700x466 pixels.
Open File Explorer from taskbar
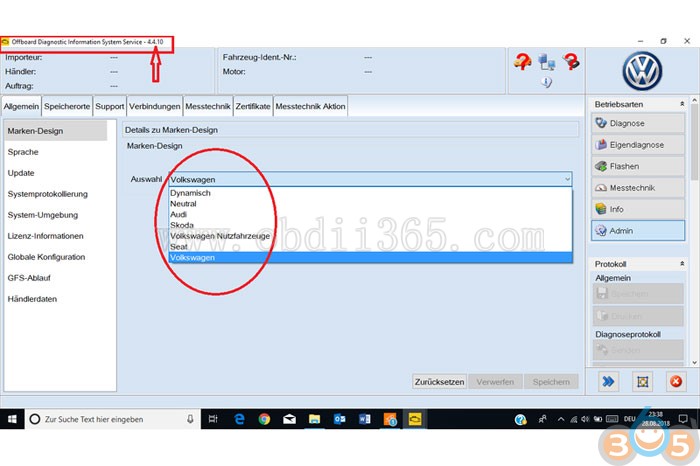coord(314,419)
